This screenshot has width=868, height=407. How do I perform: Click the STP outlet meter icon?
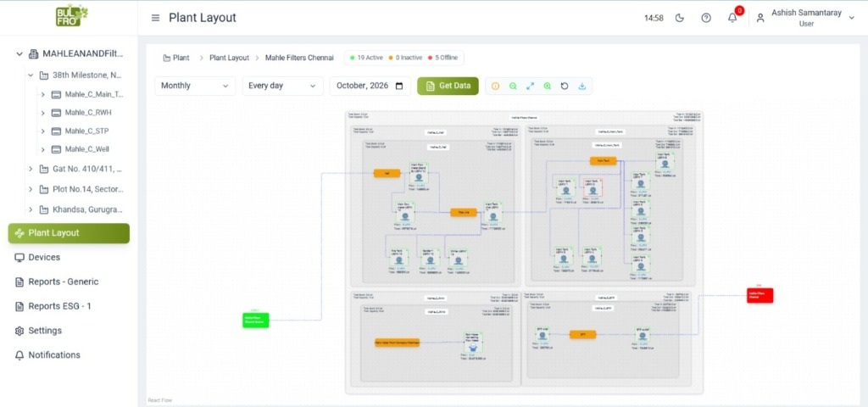point(643,334)
